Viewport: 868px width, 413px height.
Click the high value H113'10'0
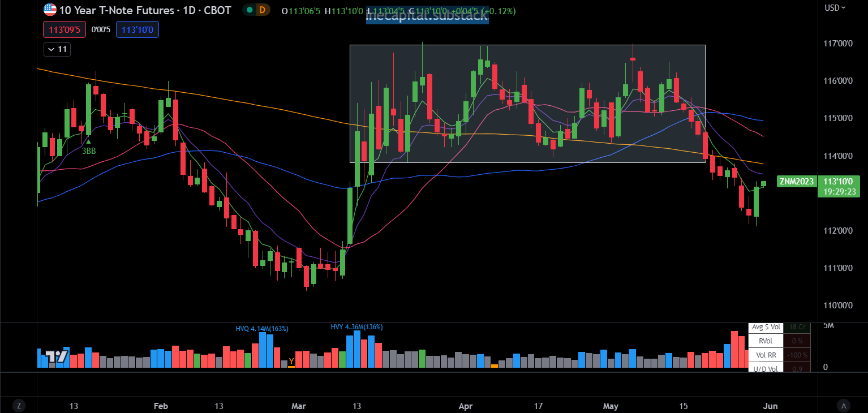(x=344, y=11)
